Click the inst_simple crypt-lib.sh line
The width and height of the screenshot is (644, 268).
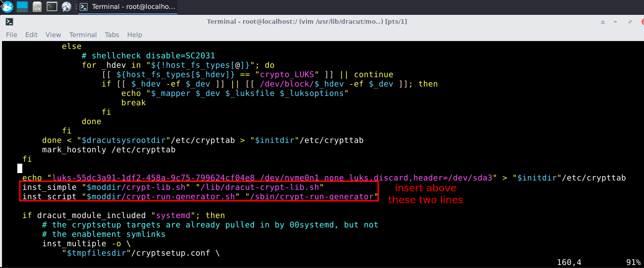172,187
